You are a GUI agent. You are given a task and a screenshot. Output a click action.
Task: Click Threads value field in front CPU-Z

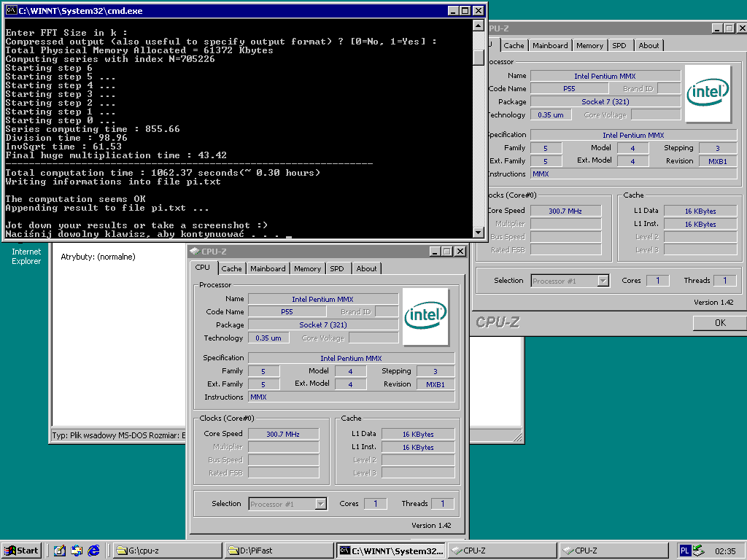pos(443,504)
